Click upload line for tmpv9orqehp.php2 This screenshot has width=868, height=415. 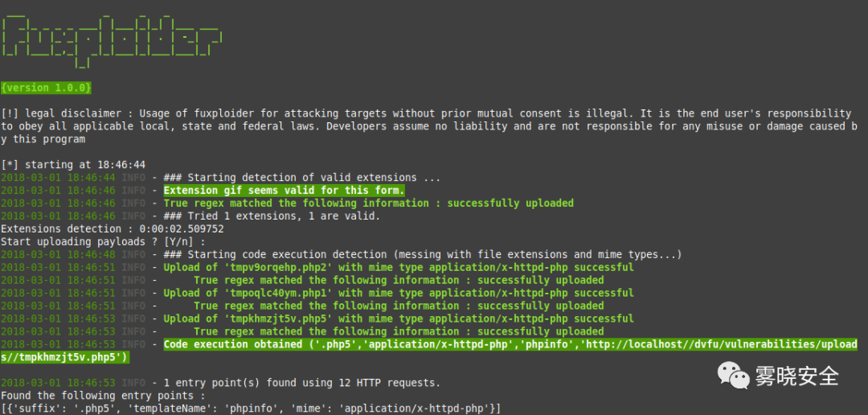coord(317,268)
